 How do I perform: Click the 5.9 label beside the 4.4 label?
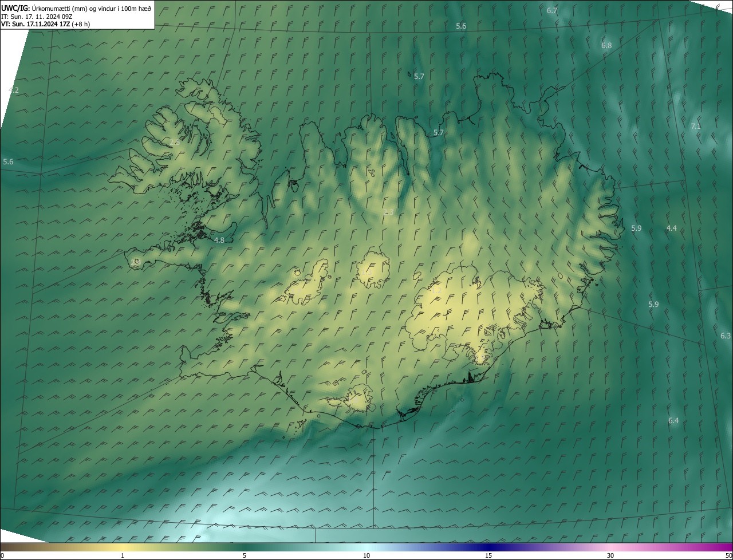[x=636, y=228]
